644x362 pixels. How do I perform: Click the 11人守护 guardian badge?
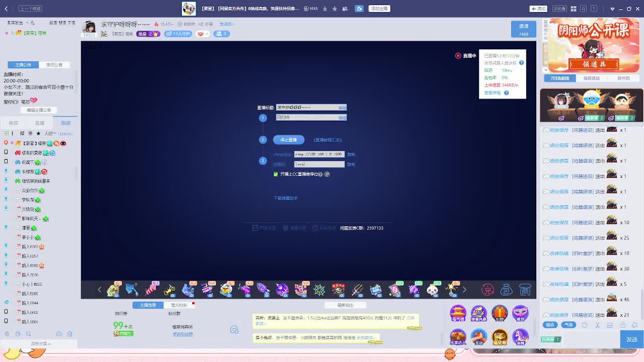(178, 34)
